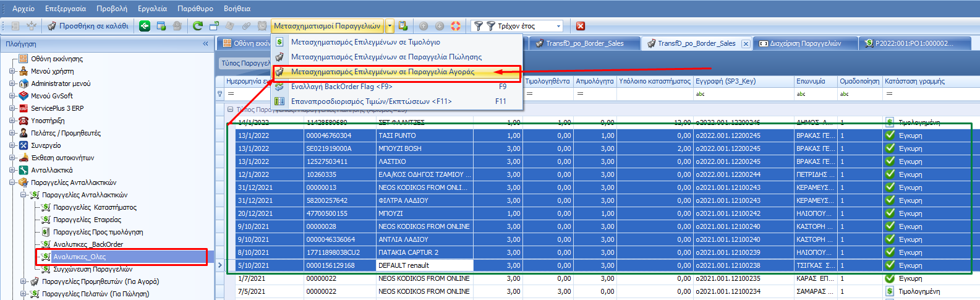This screenshot has width=980, height=300.
Task: Collapse the top-level Παραγγελίες Ανταλλακτικών node
Action: [x=12, y=182]
